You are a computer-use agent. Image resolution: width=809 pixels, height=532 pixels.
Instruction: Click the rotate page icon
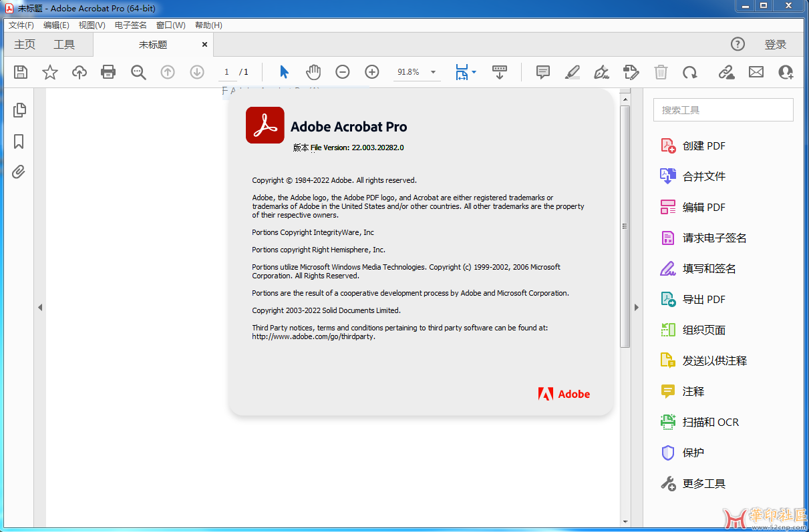pos(690,72)
